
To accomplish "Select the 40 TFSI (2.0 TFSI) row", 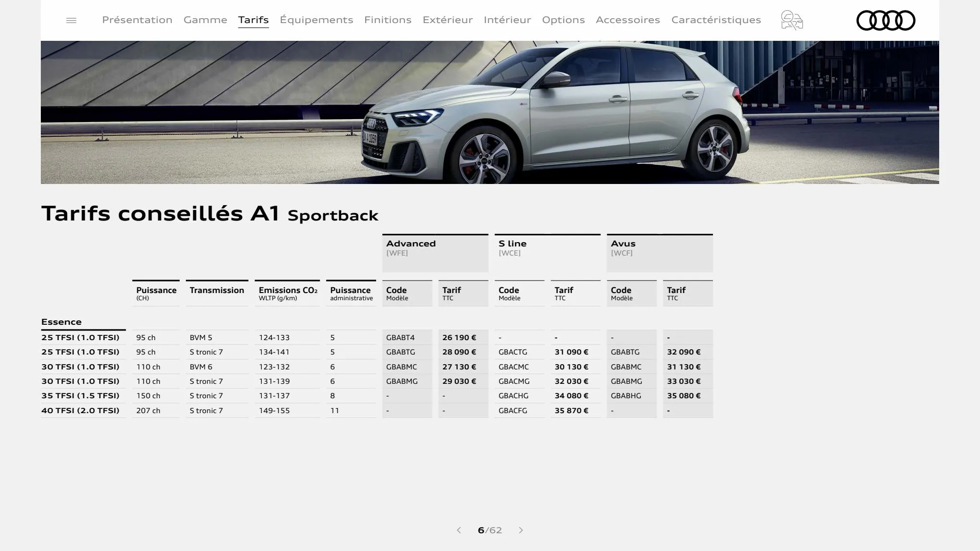I will (x=80, y=410).
